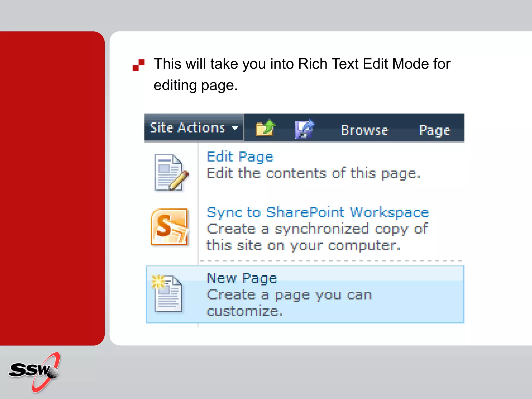Click the text "Create a synchronized copy of"
532x399 pixels.
coord(317,229)
